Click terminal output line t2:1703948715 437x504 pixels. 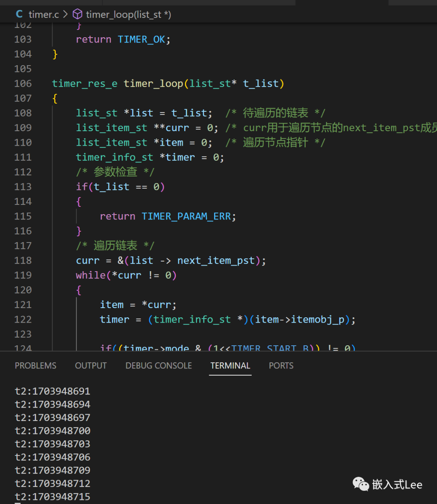[53, 497]
